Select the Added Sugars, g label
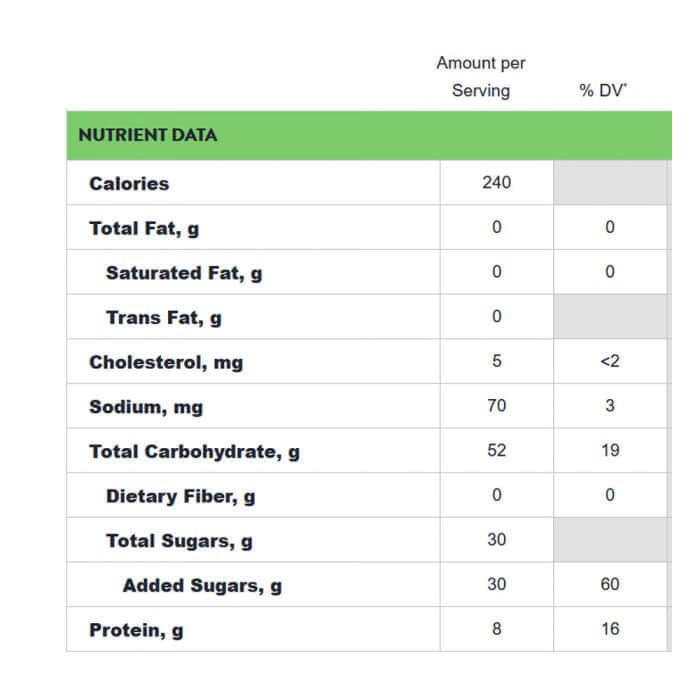Screen dimensions: 700x700 tap(202, 586)
